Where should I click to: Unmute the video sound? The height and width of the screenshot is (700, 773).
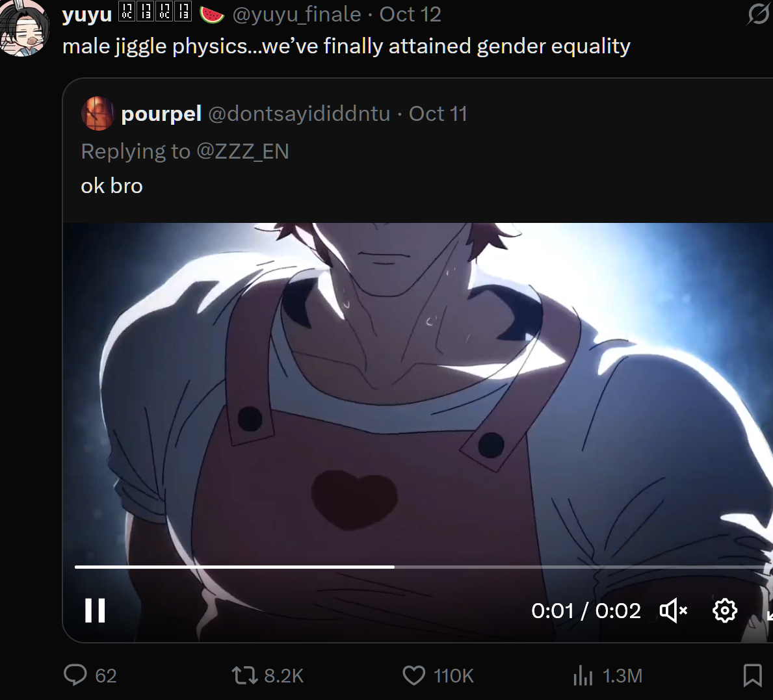click(674, 611)
